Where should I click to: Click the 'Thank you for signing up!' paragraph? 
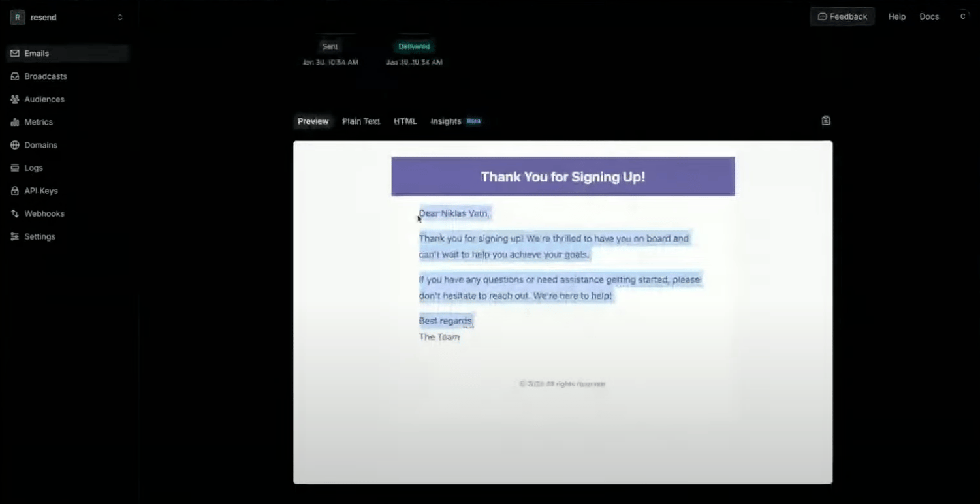[x=554, y=247]
